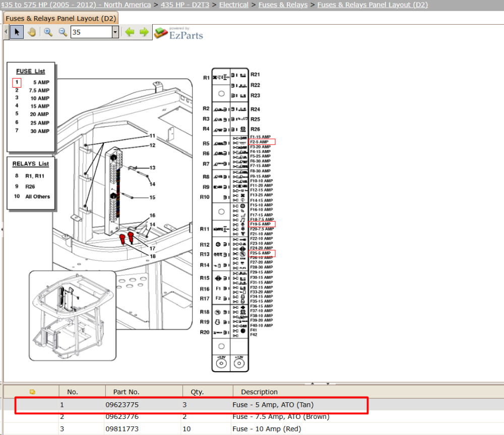Screen dimensions: 504x435
Task: Go to previous diagram with left green arrow
Action: [130, 32]
